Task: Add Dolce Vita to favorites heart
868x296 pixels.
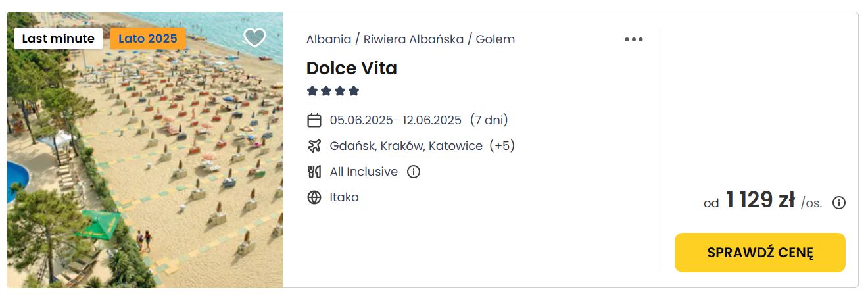Action: [x=254, y=38]
